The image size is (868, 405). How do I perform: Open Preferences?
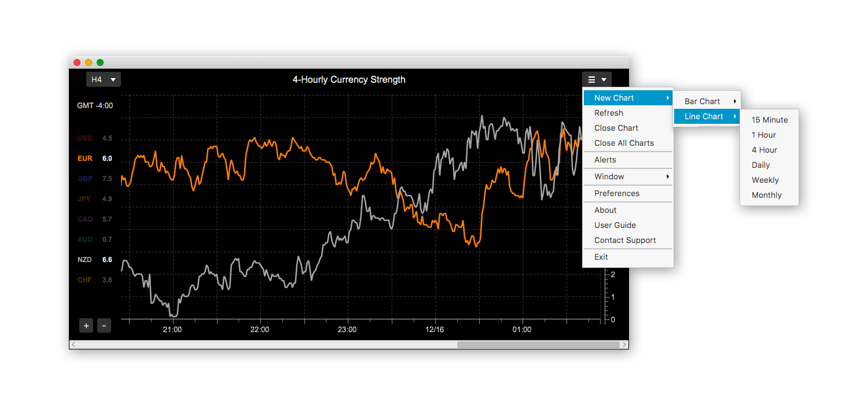[617, 193]
